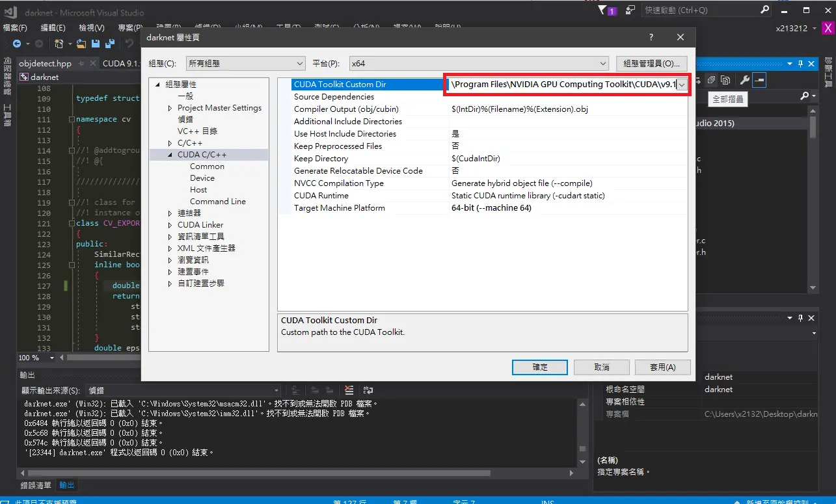Pin the Solution Explorer panel

801,64
